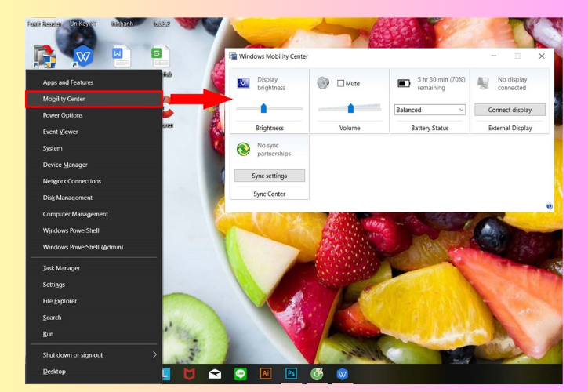Open the Balanced power plan dropdown
The height and width of the screenshot is (392, 588).
(x=430, y=110)
